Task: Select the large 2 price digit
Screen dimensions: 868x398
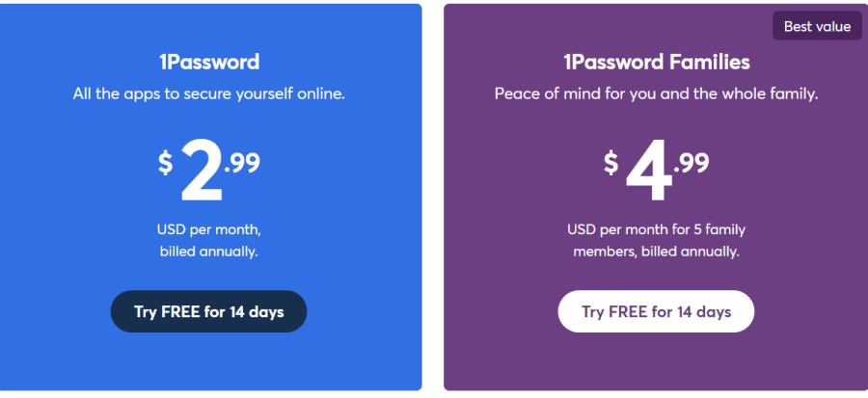Action: click(x=203, y=171)
